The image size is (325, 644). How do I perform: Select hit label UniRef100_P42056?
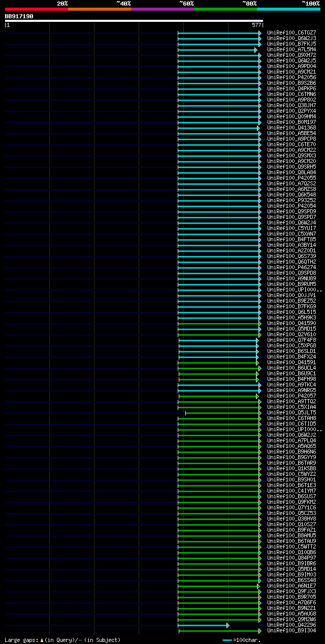pyautogui.click(x=291, y=78)
